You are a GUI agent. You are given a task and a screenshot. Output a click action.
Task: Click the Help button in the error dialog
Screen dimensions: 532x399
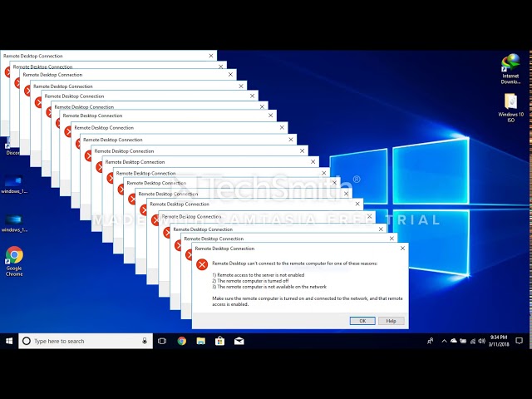tap(391, 321)
